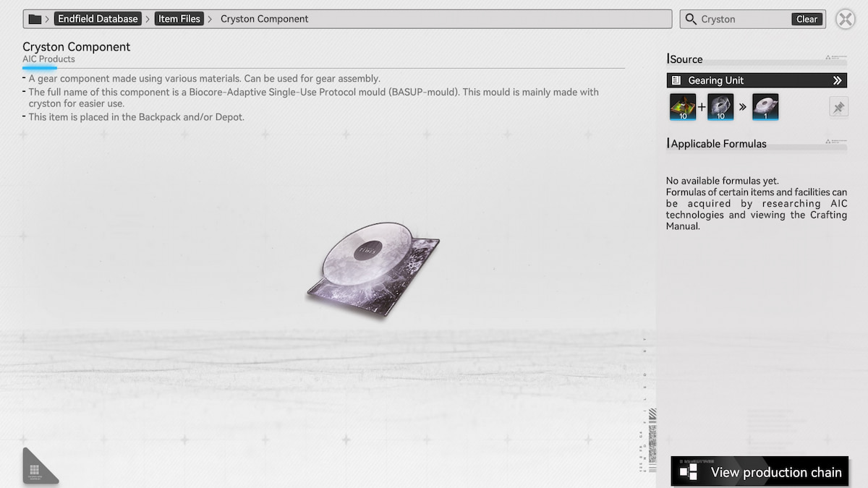Click the Cryston Component output icon in recipe
868x488 pixels.
(765, 107)
